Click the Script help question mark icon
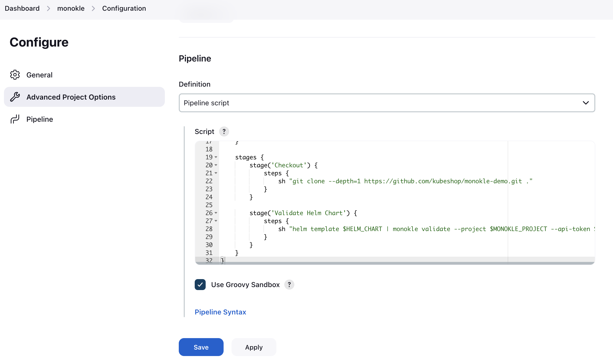Image resolution: width=613 pixels, height=364 pixels. [x=225, y=131]
